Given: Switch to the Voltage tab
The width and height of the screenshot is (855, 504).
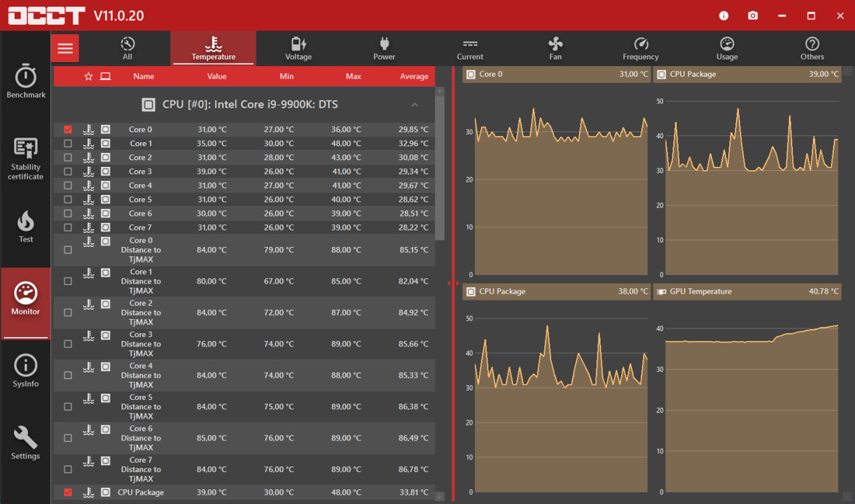Looking at the screenshot, I should (x=298, y=48).
